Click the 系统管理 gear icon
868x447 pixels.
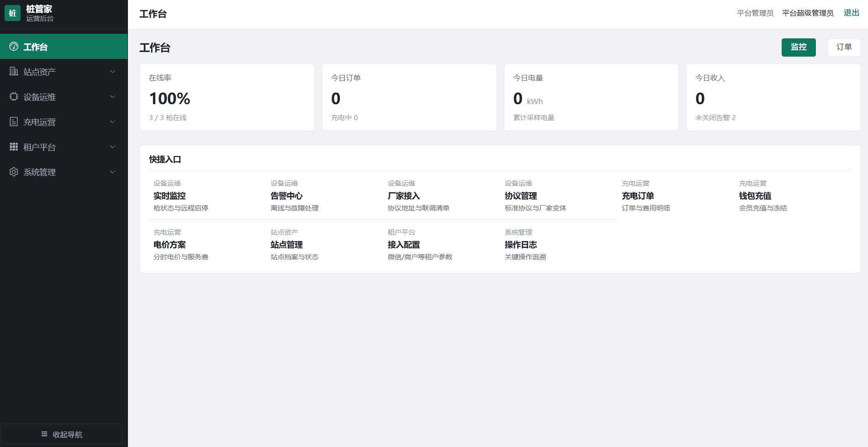point(14,172)
